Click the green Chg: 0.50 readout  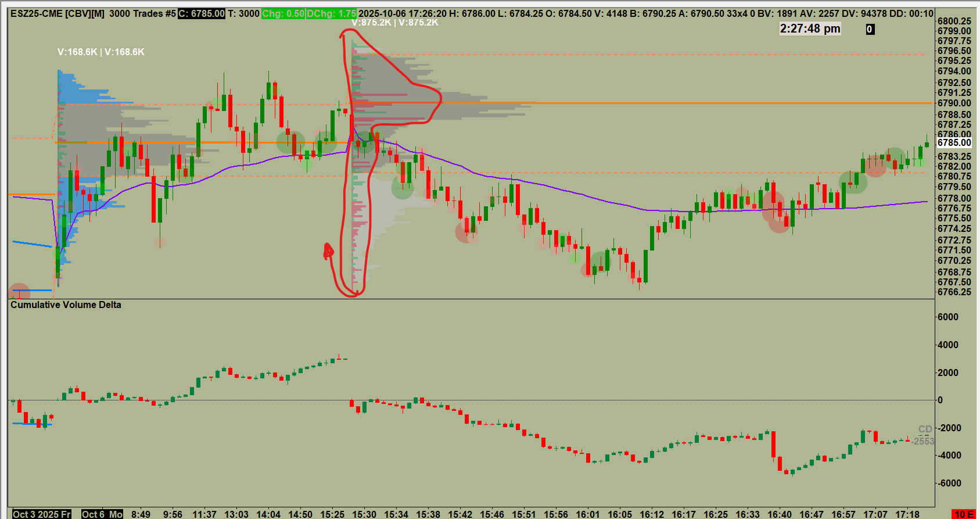(x=283, y=13)
